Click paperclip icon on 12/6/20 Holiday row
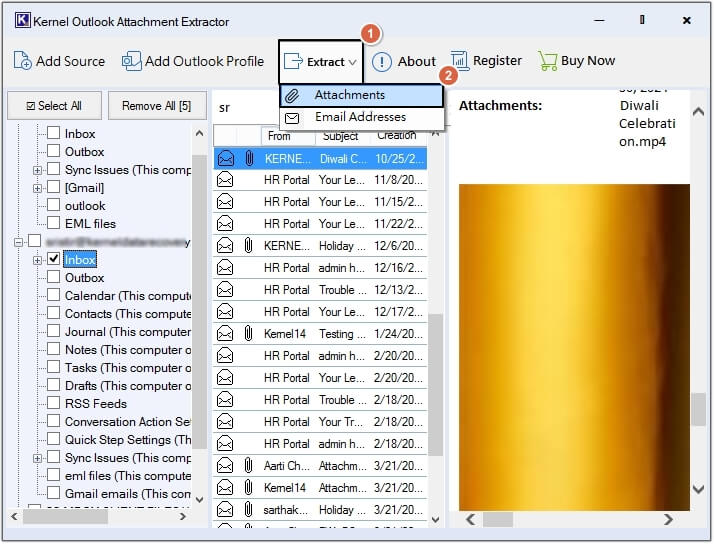The height and width of the screenshot is (544, 714). click(x=248, y=246)
